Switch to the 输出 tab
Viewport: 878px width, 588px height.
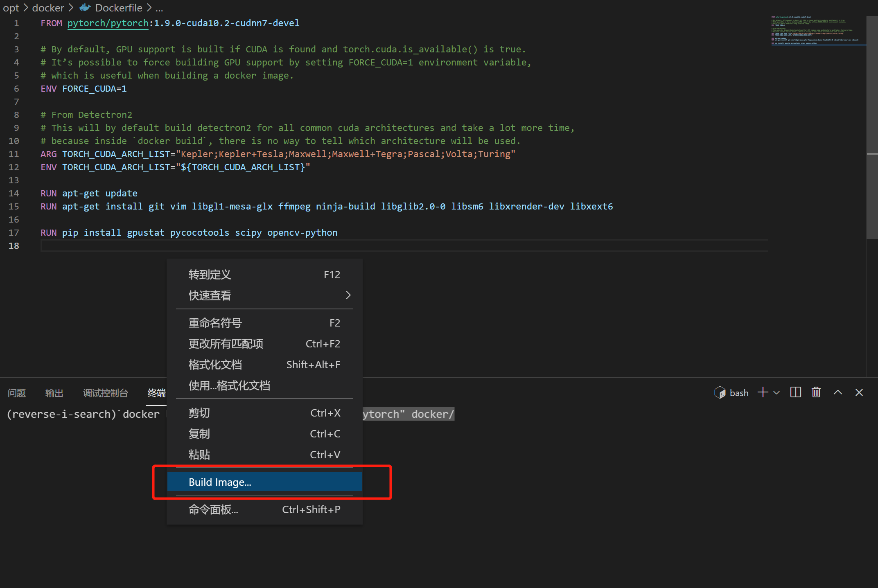(54, 393)
